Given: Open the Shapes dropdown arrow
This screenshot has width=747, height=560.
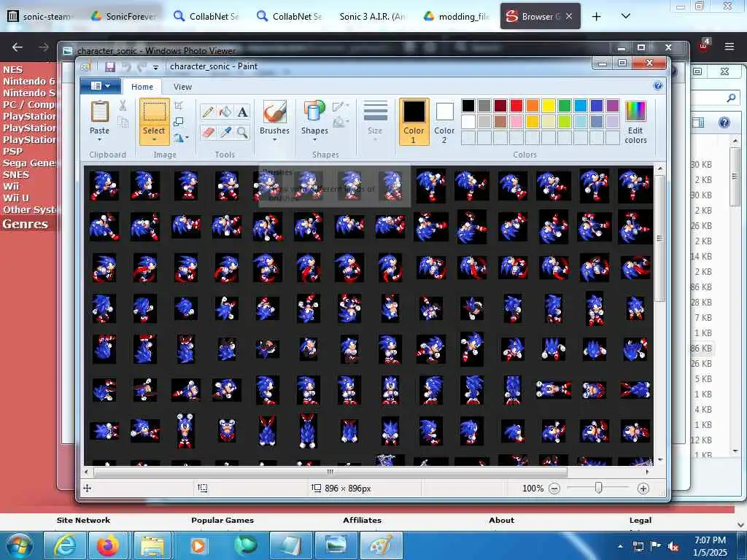Looking at the screenshot, I should (x=314, y=140).
